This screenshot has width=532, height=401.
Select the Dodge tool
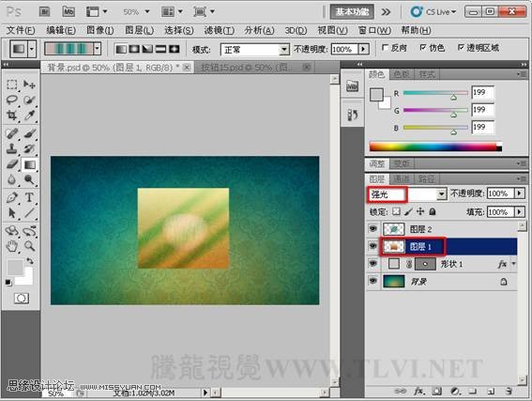click(x=29, y=179)
